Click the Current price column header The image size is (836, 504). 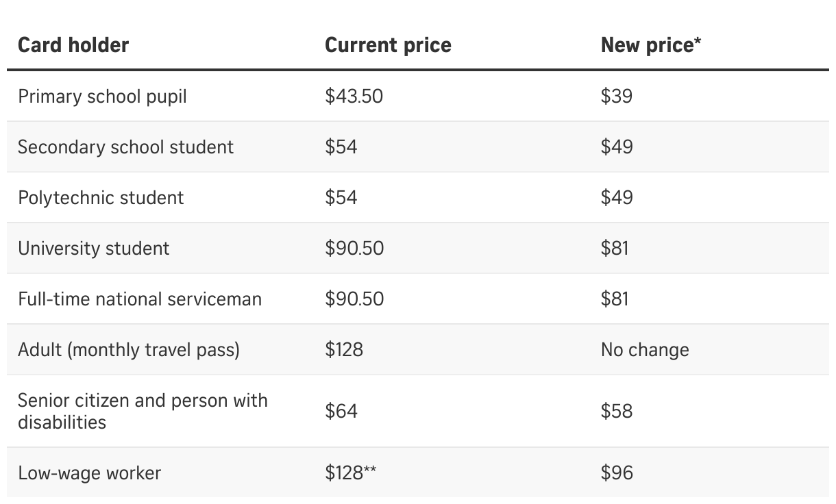pyautogui.click(x=388, y=45)
